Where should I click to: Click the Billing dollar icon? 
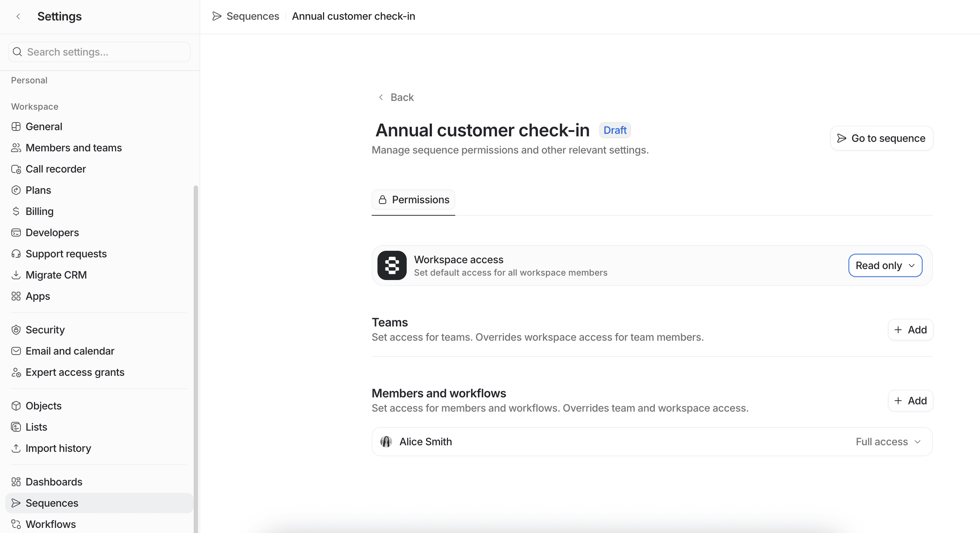pos(16,211)
